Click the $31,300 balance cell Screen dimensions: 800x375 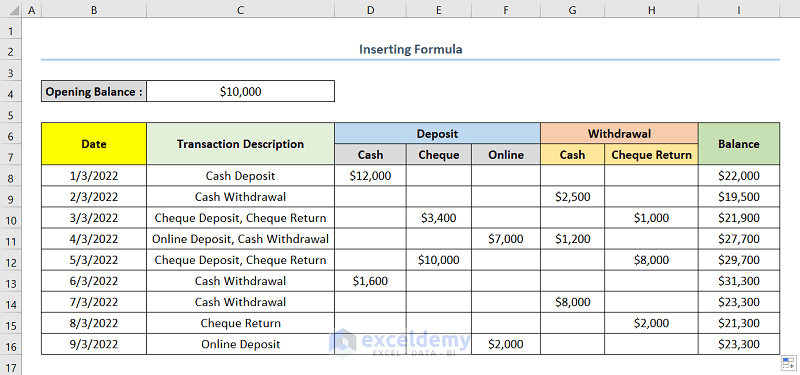pyautogui.click(x=739, y=281)
